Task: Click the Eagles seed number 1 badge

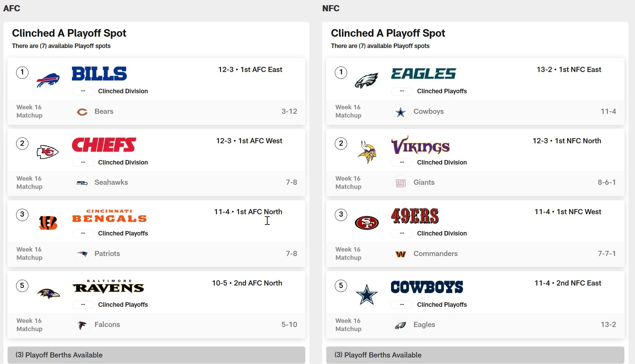Action: 341,72
